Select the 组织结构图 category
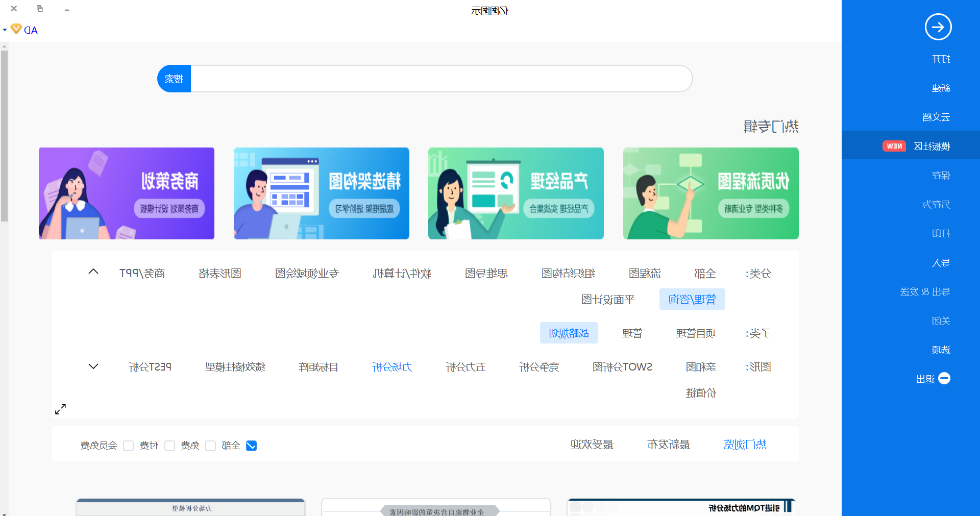Image resolution: width=980 pixels, height=516 pixels. pyautogui.click(x=568, y=274)
